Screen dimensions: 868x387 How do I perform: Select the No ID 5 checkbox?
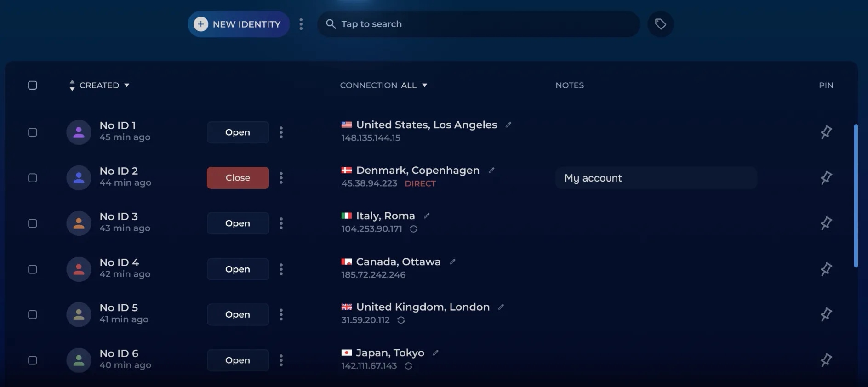33,314
